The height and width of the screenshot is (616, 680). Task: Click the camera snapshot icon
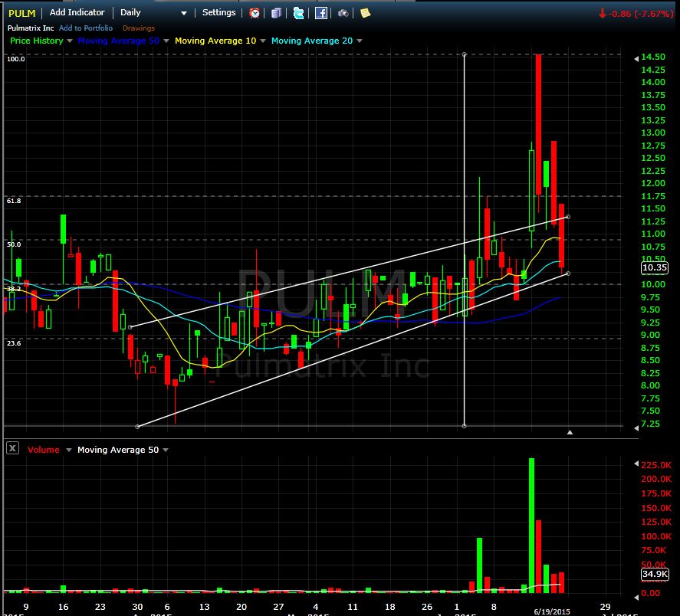click(x=343, y=13)
